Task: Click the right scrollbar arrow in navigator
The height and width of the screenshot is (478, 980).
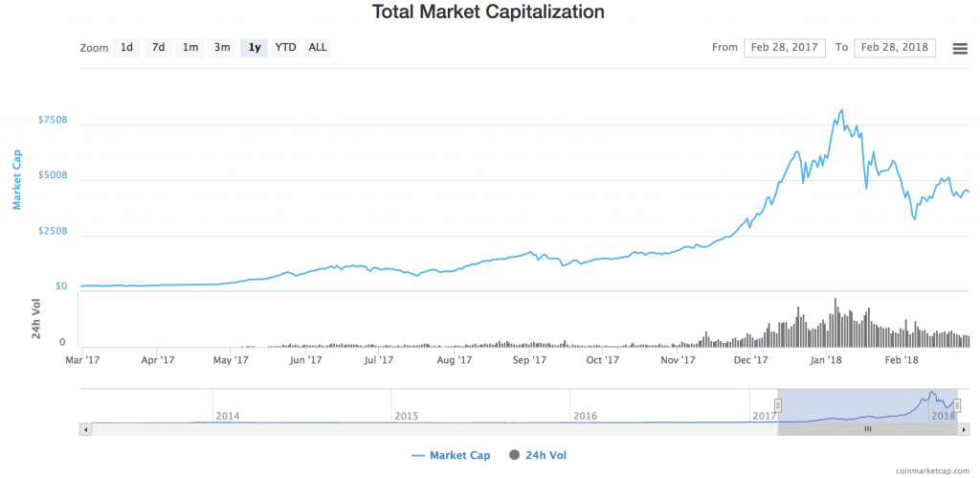Action: coord(965,429)
